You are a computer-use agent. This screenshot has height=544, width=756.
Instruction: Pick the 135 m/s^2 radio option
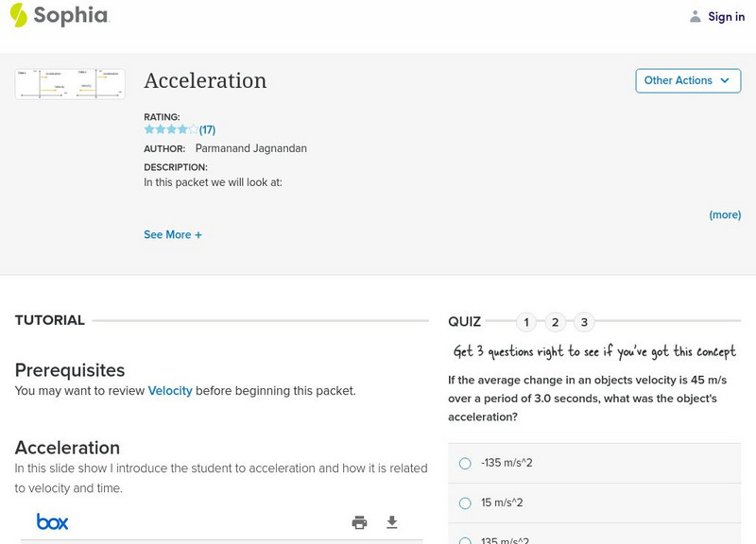pos(465,540)
